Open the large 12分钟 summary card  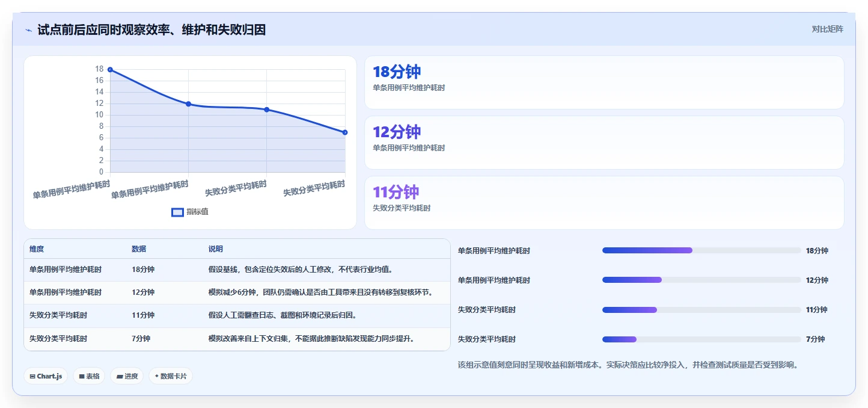604,143
